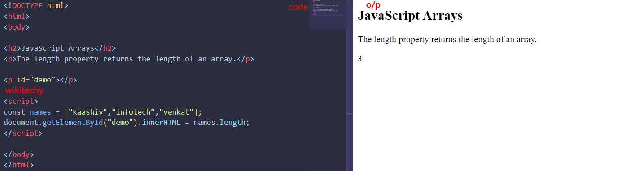Screen dimensions: 644x171
Task: Click the opening '<html>' tag line
Action: coord(17,17)
